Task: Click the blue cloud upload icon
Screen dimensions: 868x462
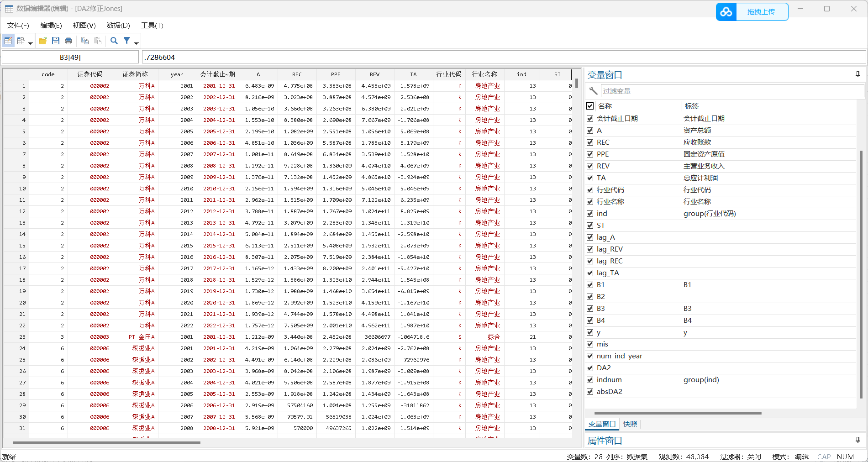Action: (x=726, y=12)
